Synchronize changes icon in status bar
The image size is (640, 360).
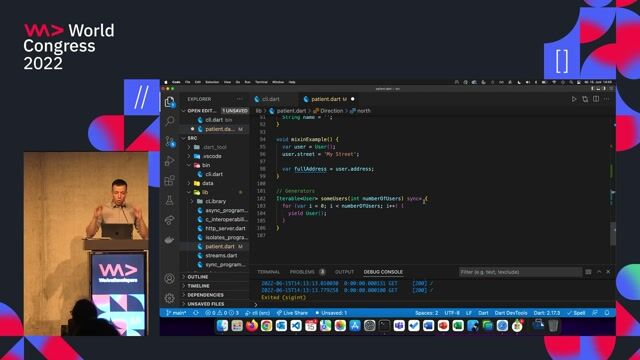(x=196, y=313)
